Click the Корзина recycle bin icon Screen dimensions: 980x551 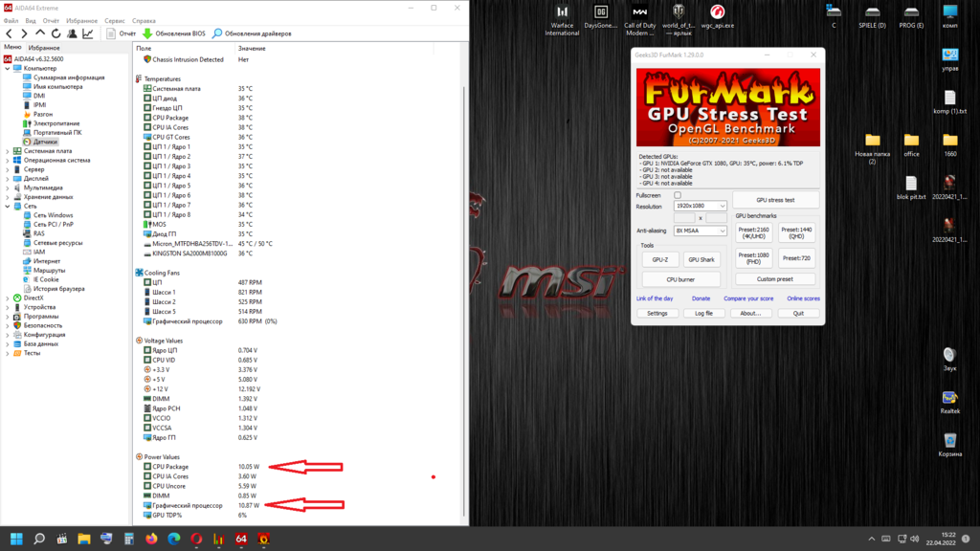tap(950, 445)
